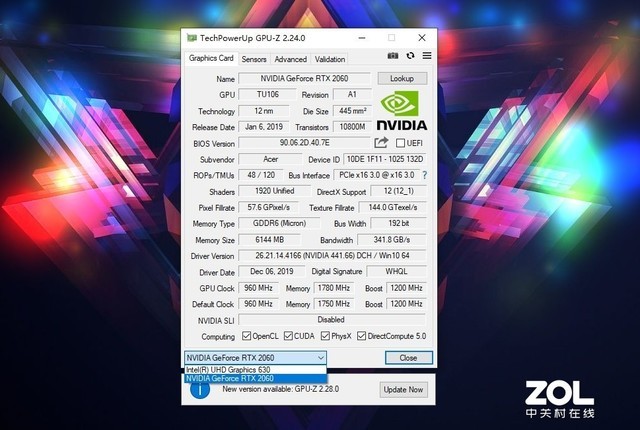Viewport: 640px width, 430px height.
Task: Click the Name field NVIDIA GeForce RTX 2060
Action: tap(304, 78)
